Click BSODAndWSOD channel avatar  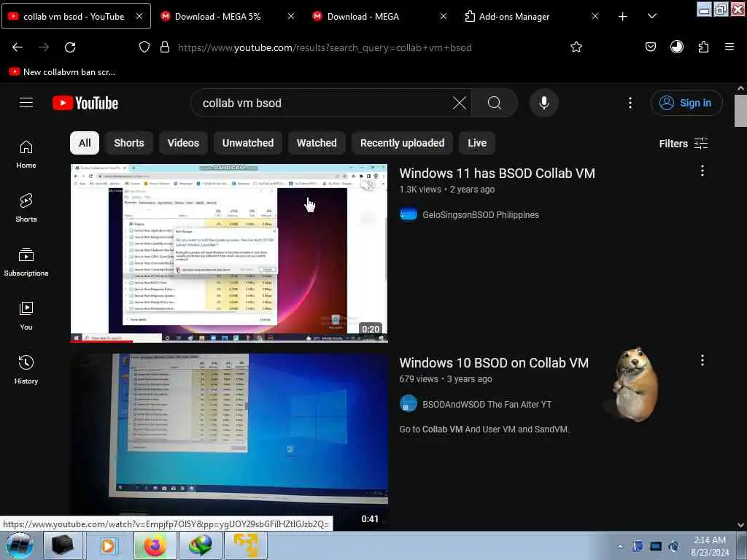(x=409, y=404)
